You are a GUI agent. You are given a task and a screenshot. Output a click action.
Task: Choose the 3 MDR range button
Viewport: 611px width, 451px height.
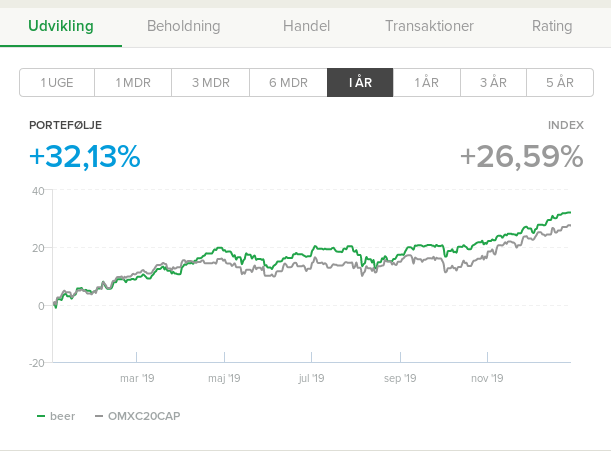pyautogui.click(x=210, y=83)
